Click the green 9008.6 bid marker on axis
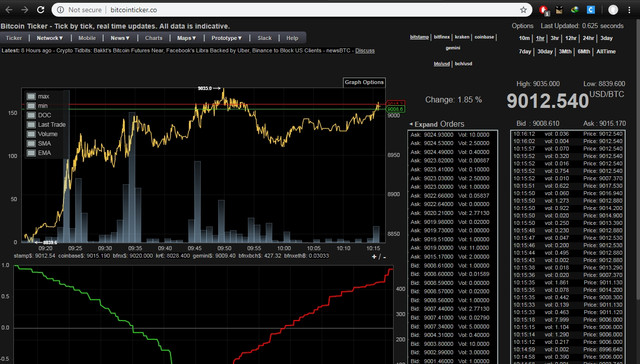This screenshot has height=364, width=640. point(395,109)
